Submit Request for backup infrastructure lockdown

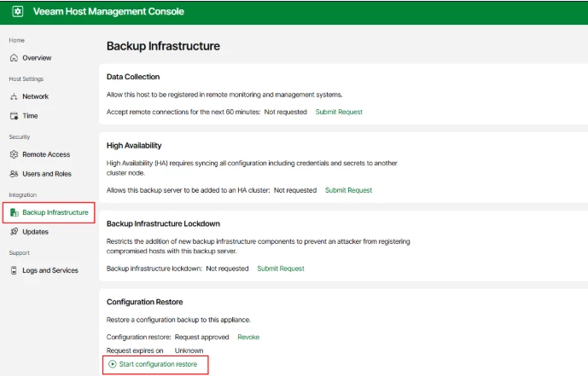(x=280, y=269)
